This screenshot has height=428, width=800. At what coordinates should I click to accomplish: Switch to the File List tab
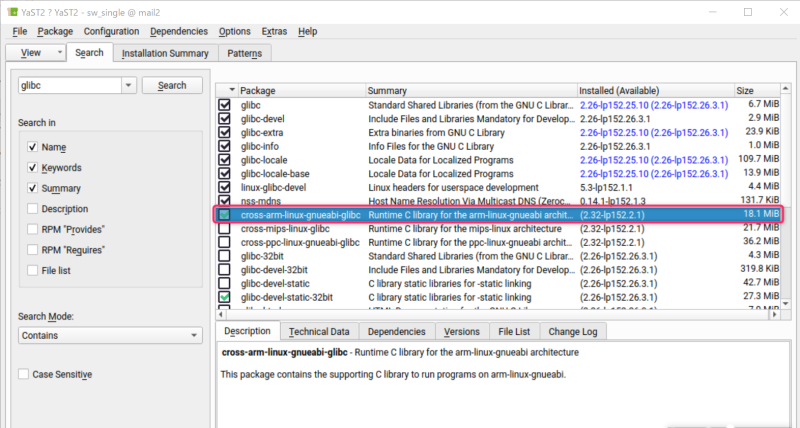tap(514, 332)
